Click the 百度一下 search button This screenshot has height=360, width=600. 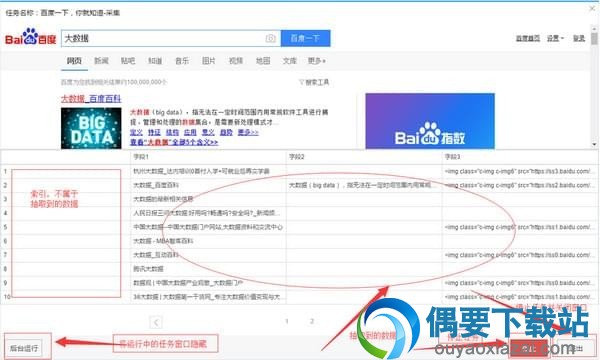click(x=305, y=38)
